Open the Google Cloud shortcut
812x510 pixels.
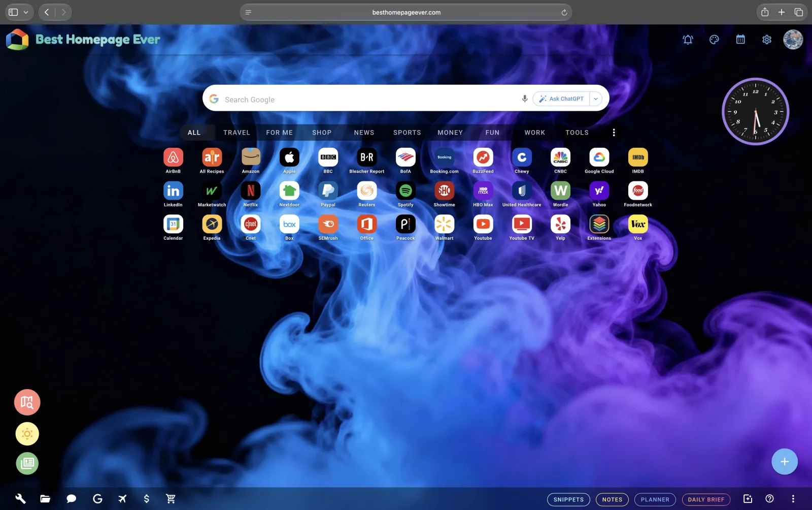tap(599, 157)
